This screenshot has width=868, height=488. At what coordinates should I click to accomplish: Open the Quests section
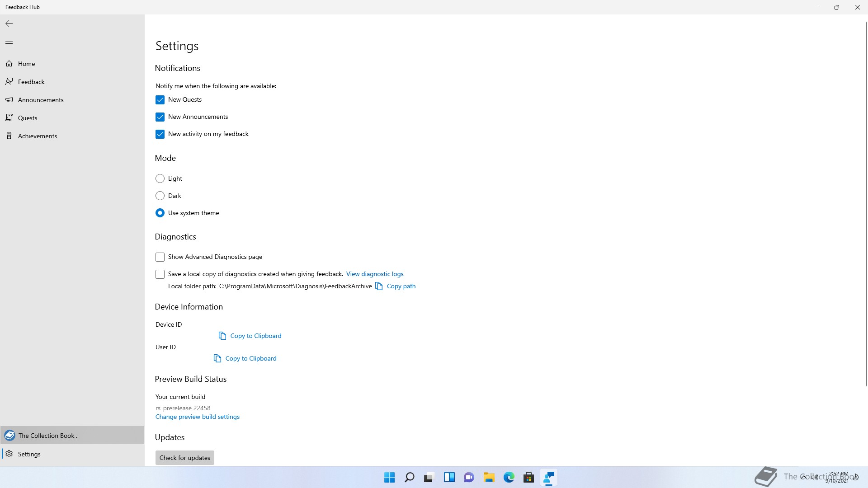tap(72, 118)
